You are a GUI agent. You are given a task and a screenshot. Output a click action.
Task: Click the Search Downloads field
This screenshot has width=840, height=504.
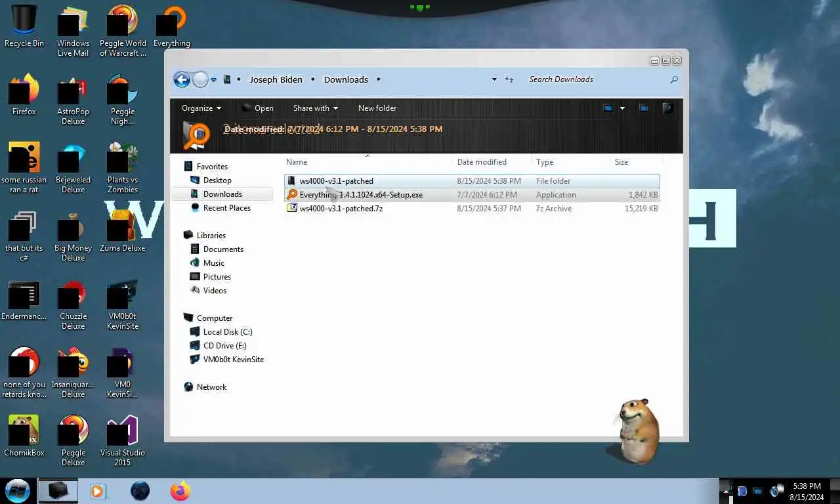pos(597,79)
